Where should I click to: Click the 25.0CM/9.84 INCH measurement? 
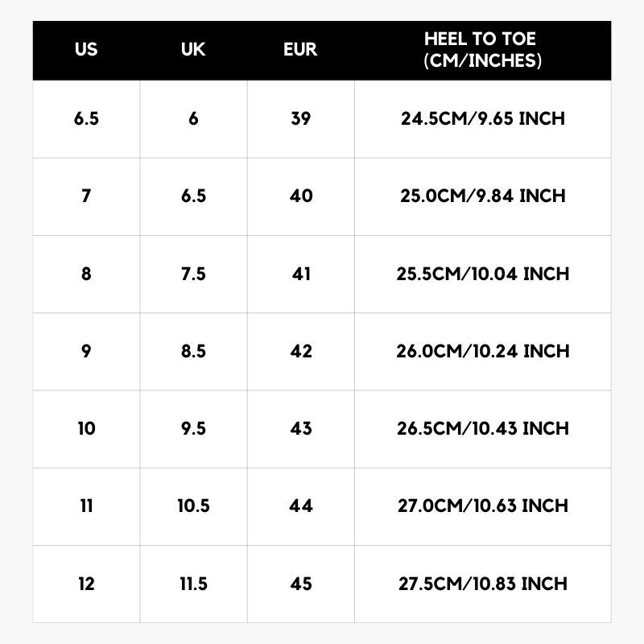point(482,196)
